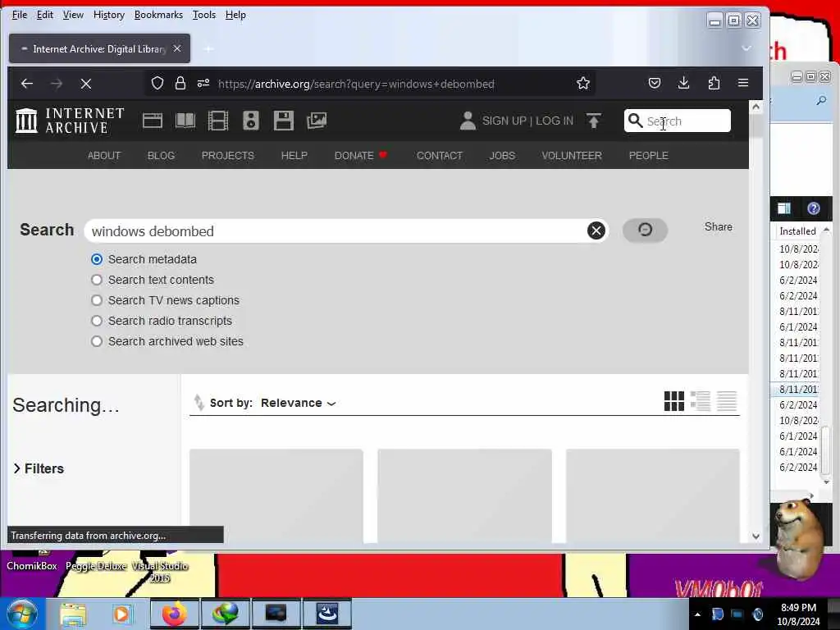Open the Images icon

[x=317, y=121]
